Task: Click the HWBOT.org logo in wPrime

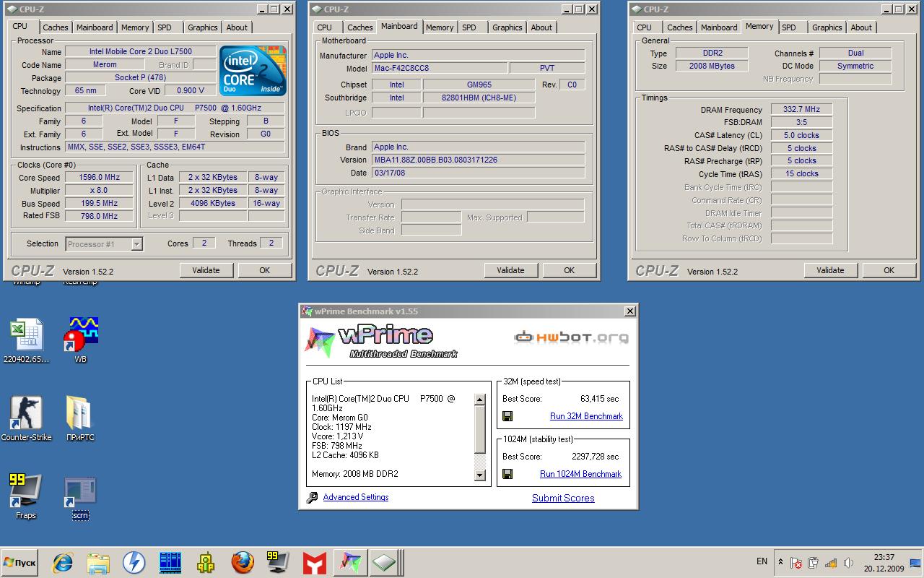Action: click(x=571, y=337)
